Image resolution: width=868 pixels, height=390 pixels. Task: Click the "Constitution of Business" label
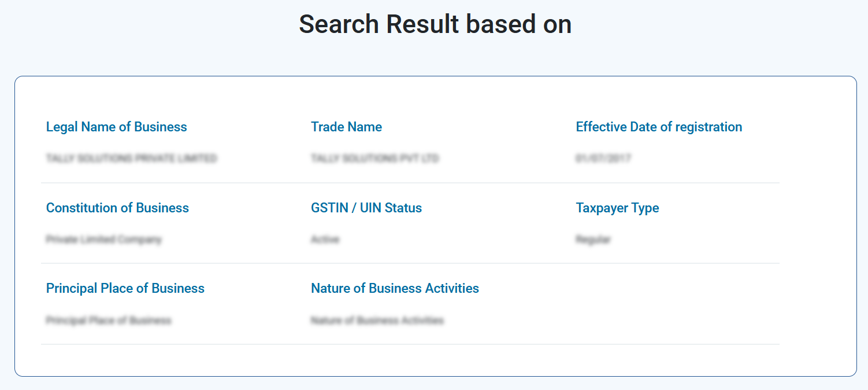(x=117, y=208)
